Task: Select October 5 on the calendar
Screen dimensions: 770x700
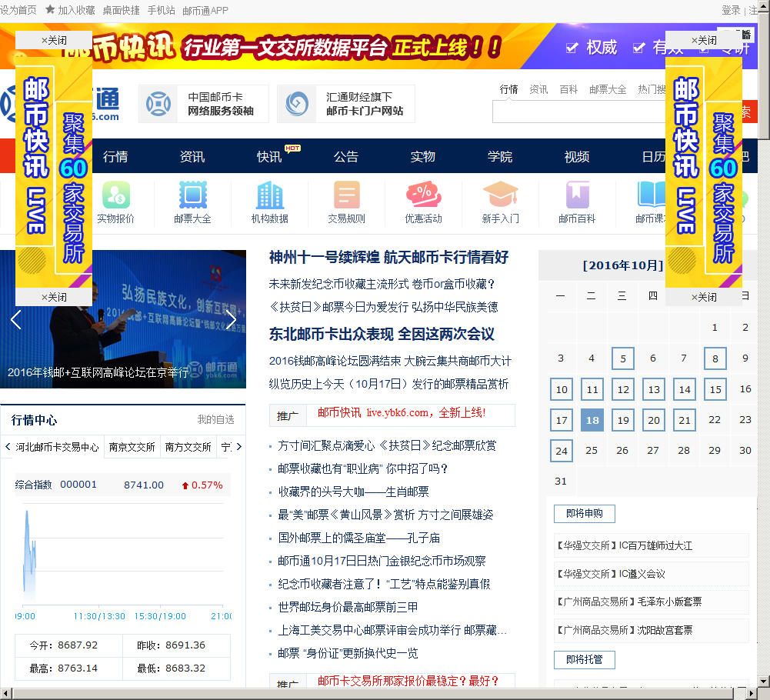Action: 622,358
